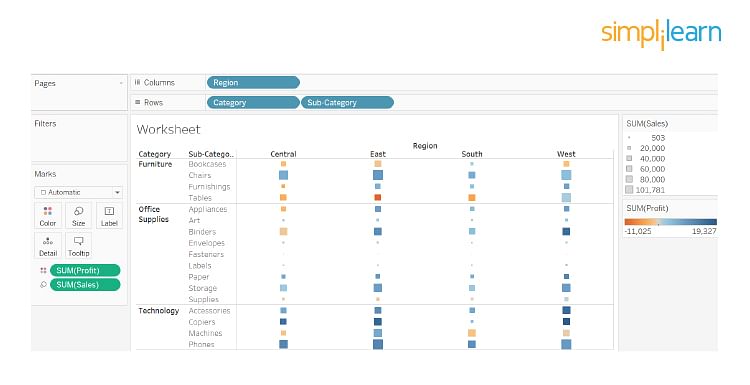Click the SUM(Profit) color gradient legend
The image size is (750, 385).
(671, 222)
